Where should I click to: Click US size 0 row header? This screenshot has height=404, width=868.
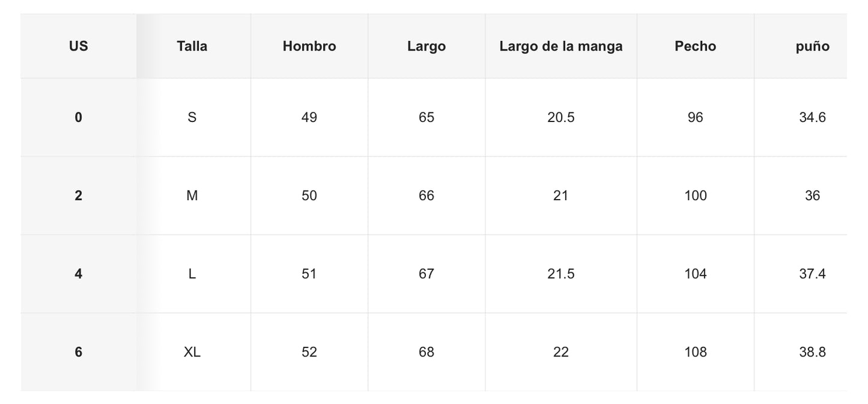point(79,117)
